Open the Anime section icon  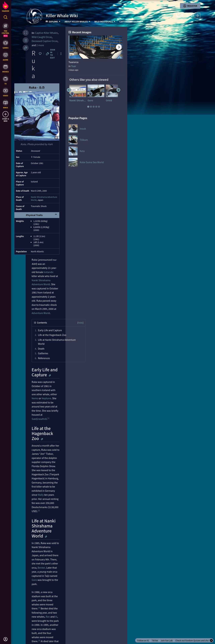click(6, 55)
